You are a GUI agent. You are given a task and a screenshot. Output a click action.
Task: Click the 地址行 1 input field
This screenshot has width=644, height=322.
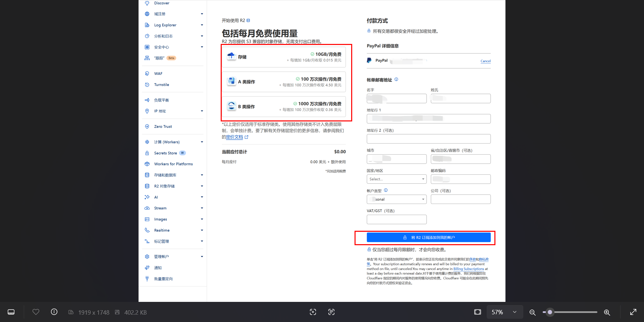pos(429,119)
